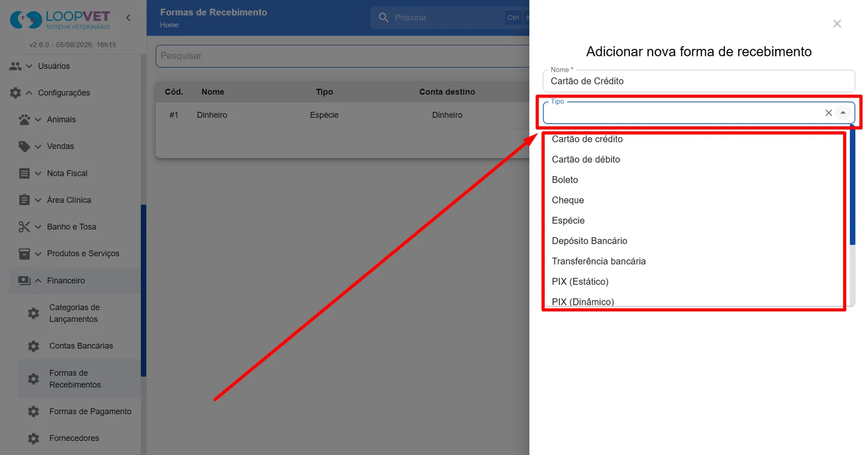Close the add payment form panel
The width and height of the screenshot is (868, 455).
pos(837,24)
